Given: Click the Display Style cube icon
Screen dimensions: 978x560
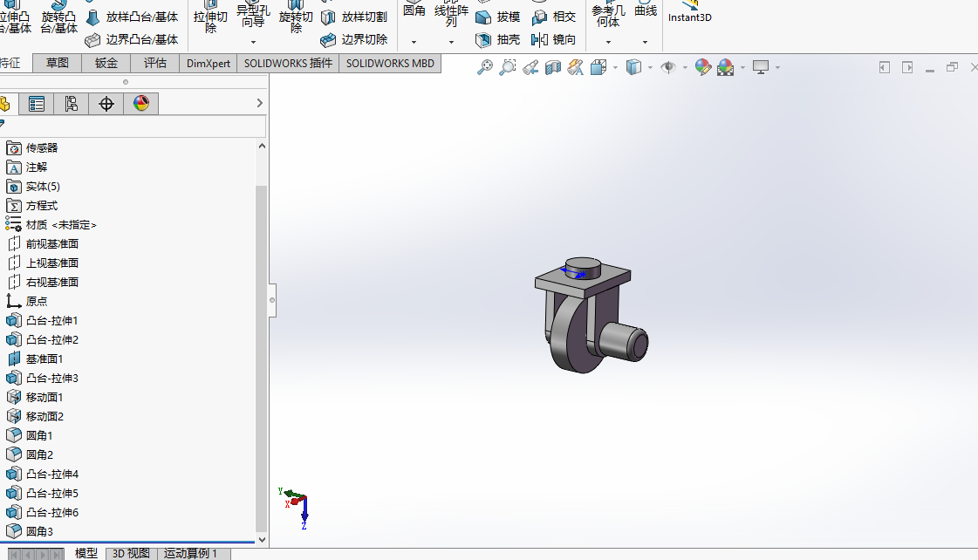Looking at the screenshot, I should (633, 67).
